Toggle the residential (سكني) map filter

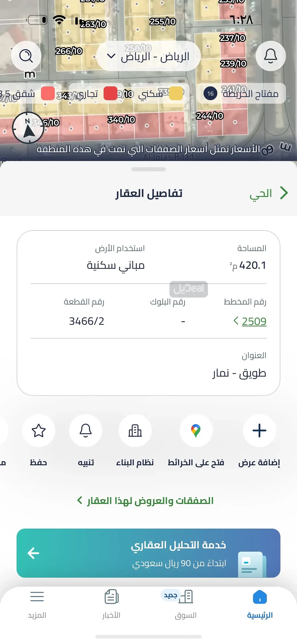(160, 94)
